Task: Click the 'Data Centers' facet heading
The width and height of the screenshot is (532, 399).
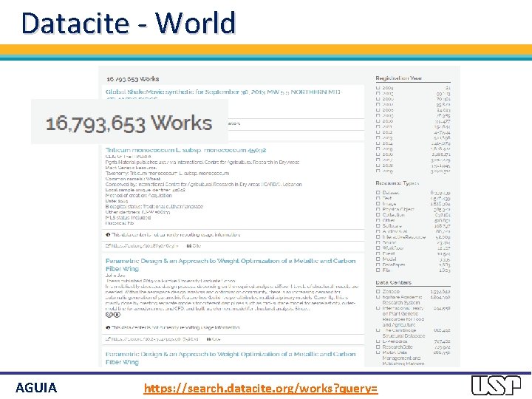Action: tap(393, 282)
